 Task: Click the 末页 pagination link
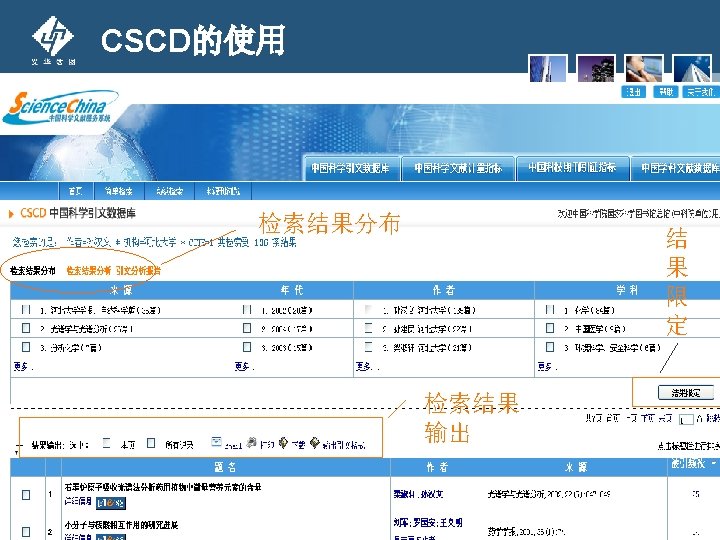pos(665,418)
